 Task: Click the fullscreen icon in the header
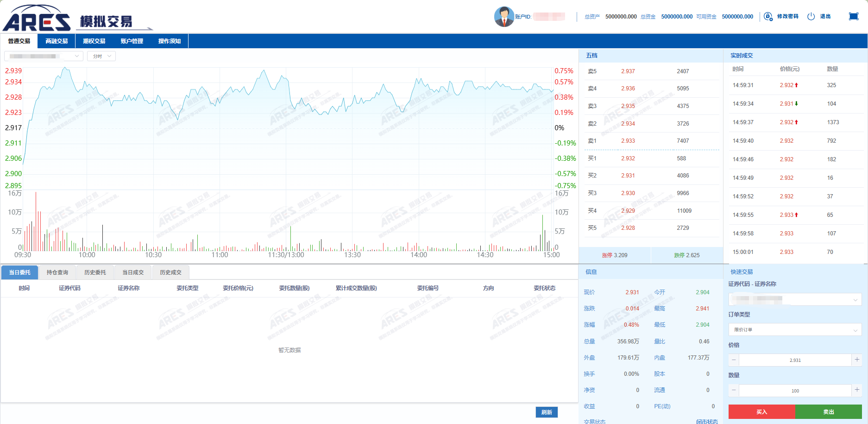(x=854, y=17)
